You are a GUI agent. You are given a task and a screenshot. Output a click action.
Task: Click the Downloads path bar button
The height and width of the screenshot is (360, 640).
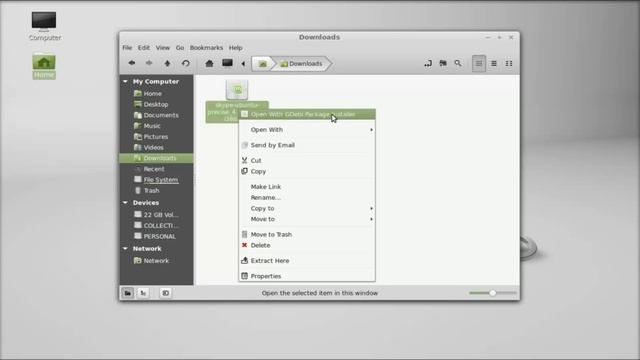(301, 64)
